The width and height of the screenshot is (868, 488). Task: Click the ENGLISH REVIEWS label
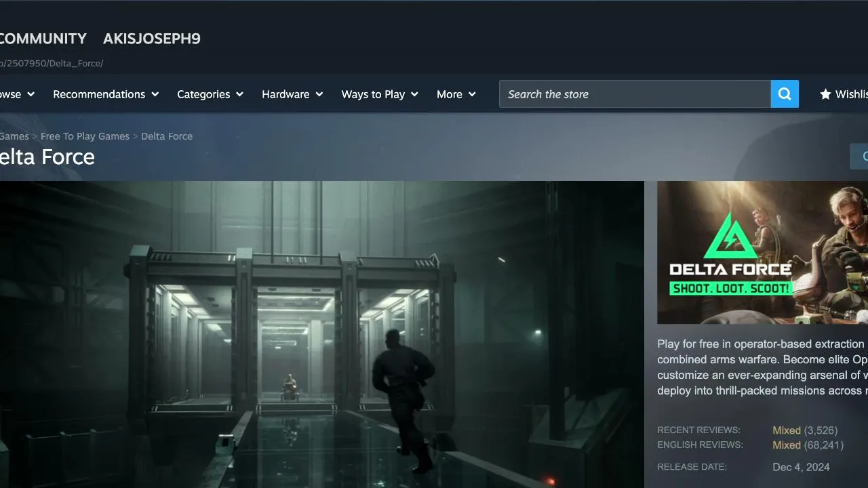[700, 445]
